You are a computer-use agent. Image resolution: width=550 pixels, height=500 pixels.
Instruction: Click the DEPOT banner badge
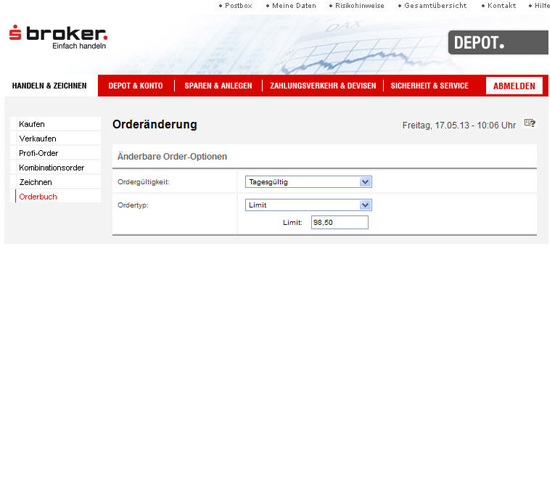tap(498, 42)
